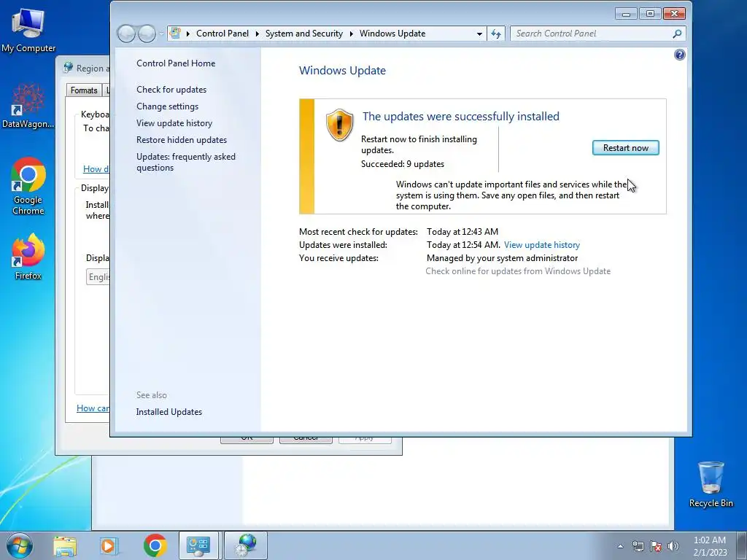Click the taskbar clock and date
This screenshot has height=560, width=747.
tap(710, 546)
